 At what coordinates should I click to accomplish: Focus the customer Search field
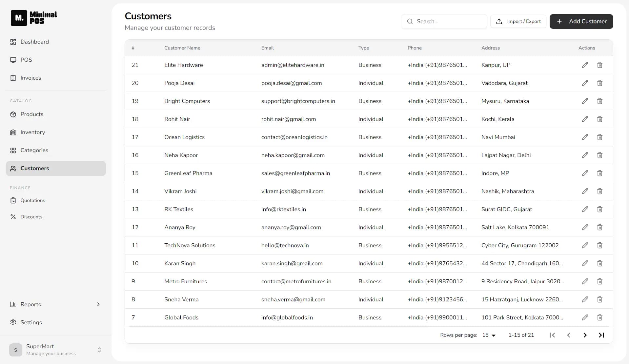(x=444, y=21)
